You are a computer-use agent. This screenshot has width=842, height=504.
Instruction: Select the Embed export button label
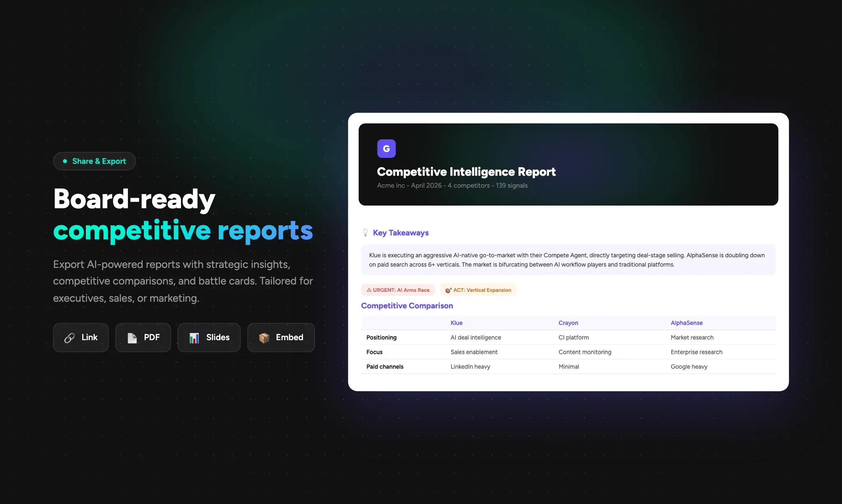pos(289,338)
